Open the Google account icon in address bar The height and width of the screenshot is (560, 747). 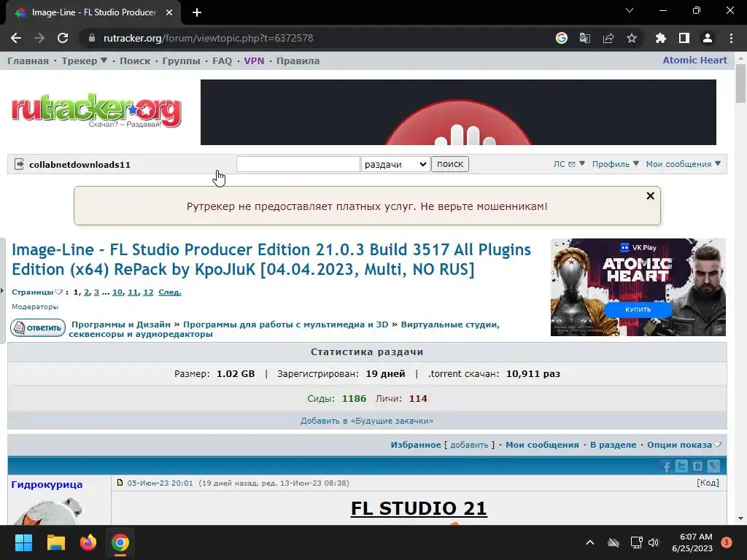[562, 38]
